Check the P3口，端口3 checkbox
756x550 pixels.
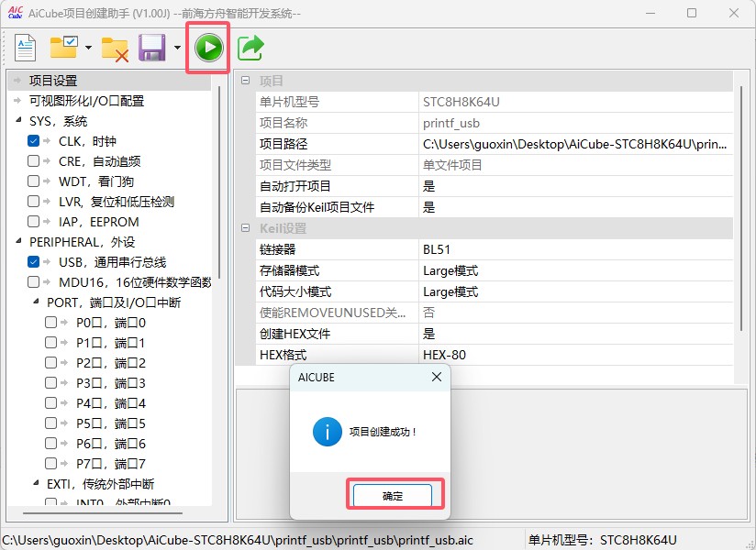[51, 383]
